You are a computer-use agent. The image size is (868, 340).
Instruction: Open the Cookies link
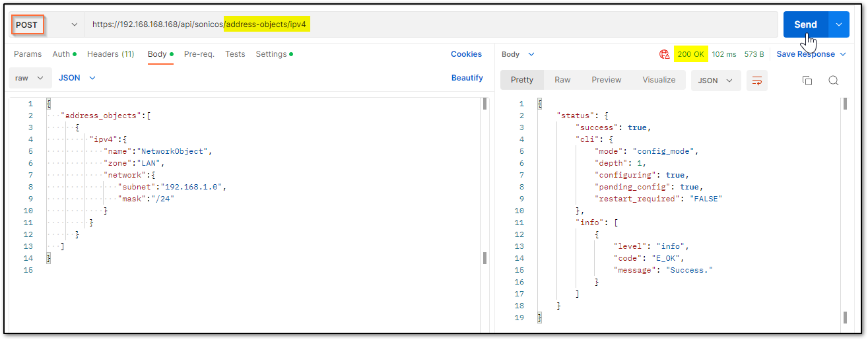point(466,54)
